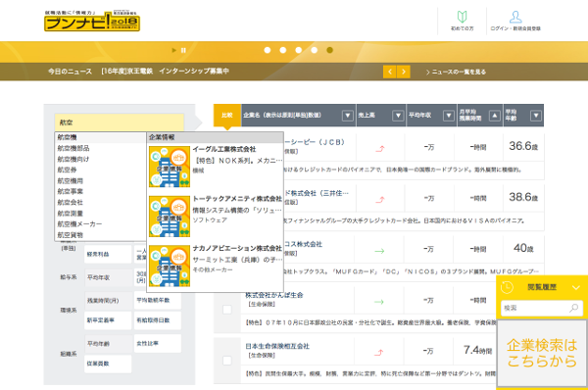Click the ブンナビ 2018 logo
Image resolution: width=588 pixels, height=390 pixels.
click(92, 21)
